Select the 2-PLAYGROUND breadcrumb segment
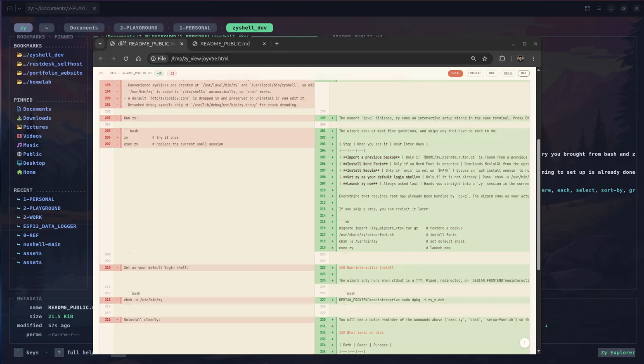644x364 pixels. coord(139,28)
